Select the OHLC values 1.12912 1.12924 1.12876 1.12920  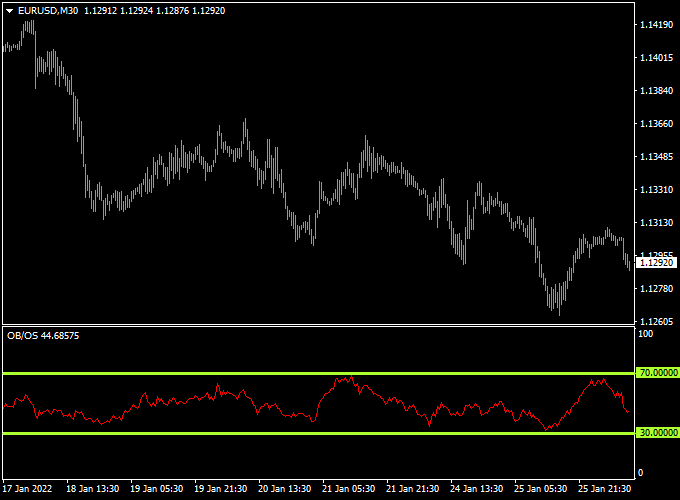(154, 11)
